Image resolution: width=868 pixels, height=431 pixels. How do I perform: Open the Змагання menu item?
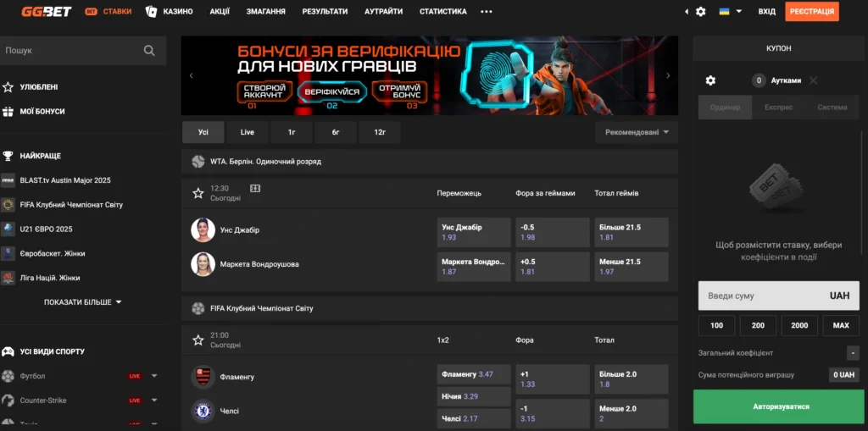[x=266, y=12]
